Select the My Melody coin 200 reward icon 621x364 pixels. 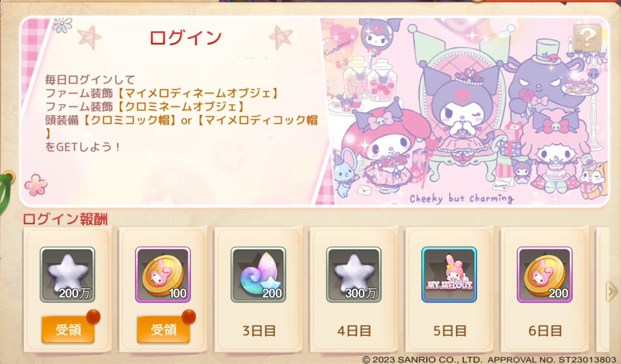click(x=545, y=274)
